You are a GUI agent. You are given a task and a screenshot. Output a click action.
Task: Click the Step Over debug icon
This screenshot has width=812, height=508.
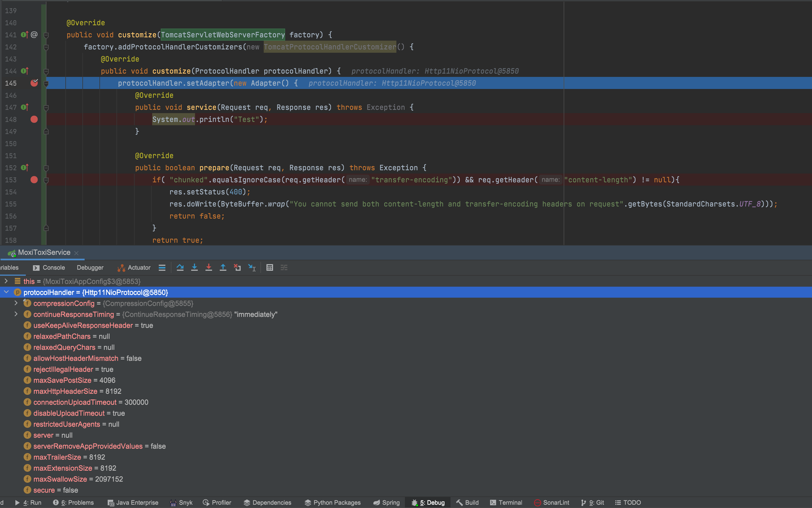click(180, 267)
